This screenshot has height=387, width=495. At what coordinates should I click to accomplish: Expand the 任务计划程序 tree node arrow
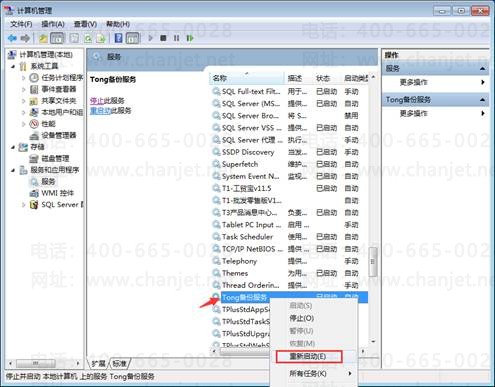(24, 78)
